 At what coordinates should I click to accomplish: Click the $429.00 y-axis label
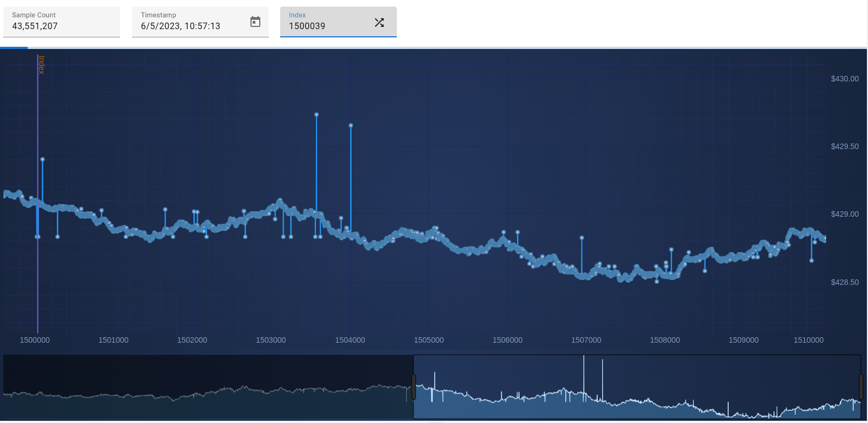tap(844, 214)
